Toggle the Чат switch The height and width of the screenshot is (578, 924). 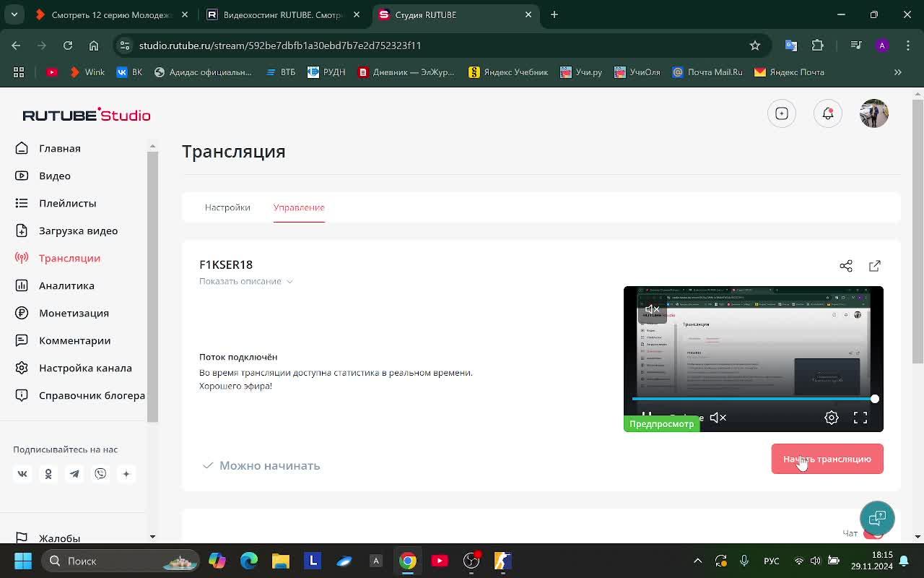tap(873, 533)
